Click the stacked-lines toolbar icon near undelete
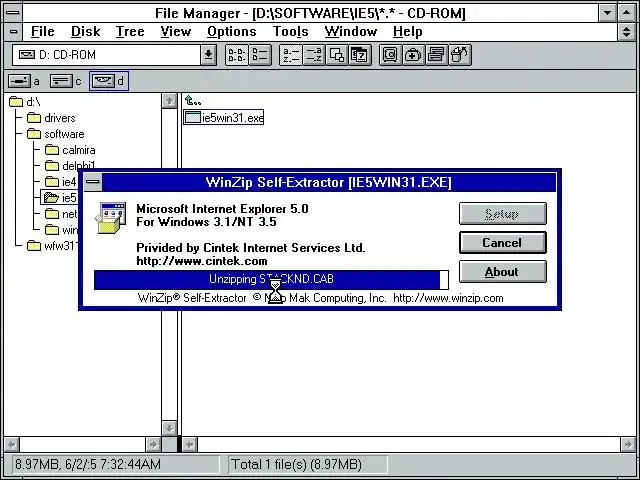Image resolution: width=640 pixels, height=480 pixels. pos(436,55)
